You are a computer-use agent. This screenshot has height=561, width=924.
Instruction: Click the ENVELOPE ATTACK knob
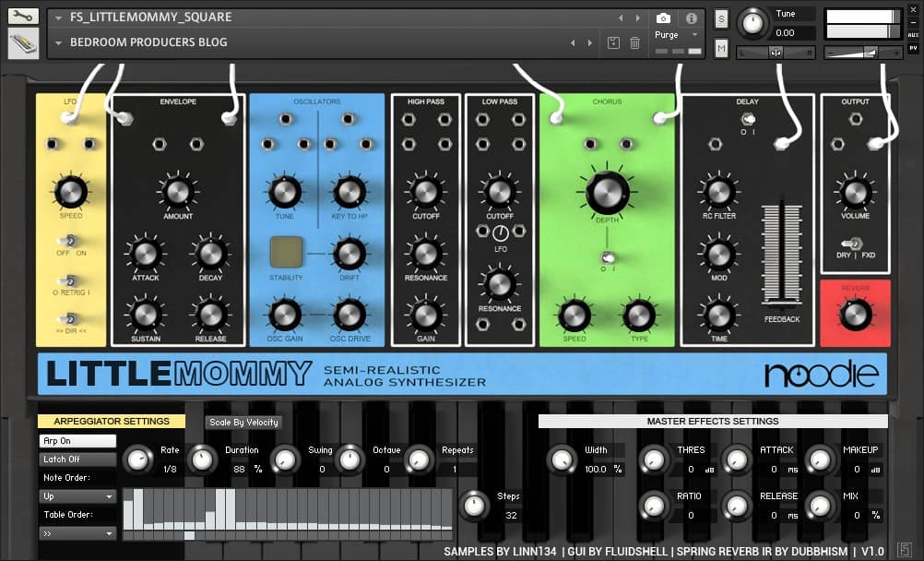pos(145,254)
